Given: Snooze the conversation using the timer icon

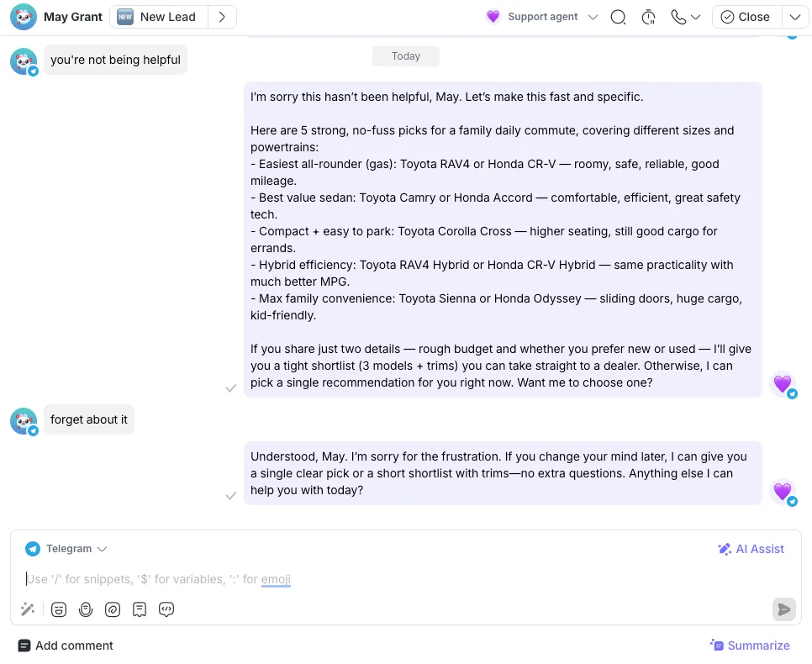Looking at the screenshot, I should [648, 17].
